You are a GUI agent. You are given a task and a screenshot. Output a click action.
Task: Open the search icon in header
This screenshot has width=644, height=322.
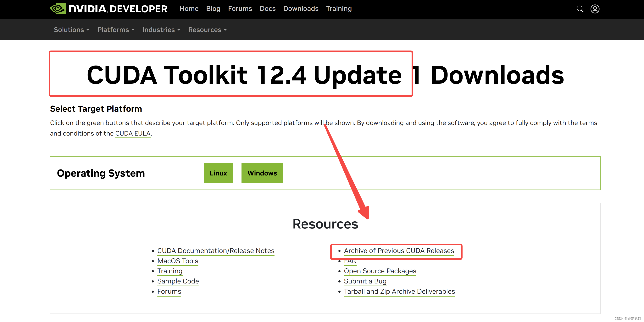coord(580,9)
